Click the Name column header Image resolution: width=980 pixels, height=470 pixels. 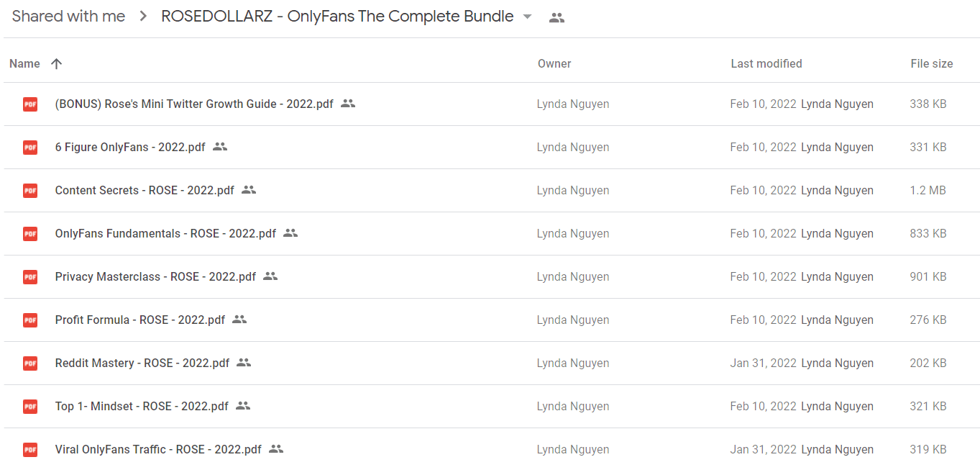click(x=24, y=63)
